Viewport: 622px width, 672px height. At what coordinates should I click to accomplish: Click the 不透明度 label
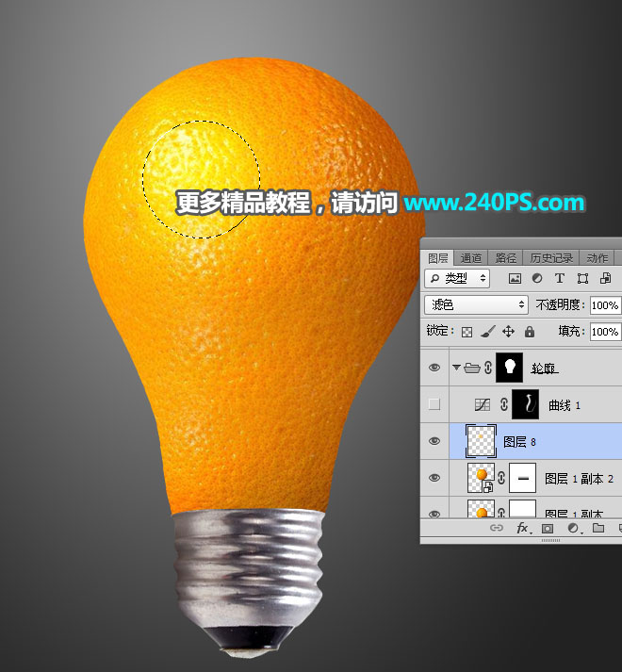(561, 304)
